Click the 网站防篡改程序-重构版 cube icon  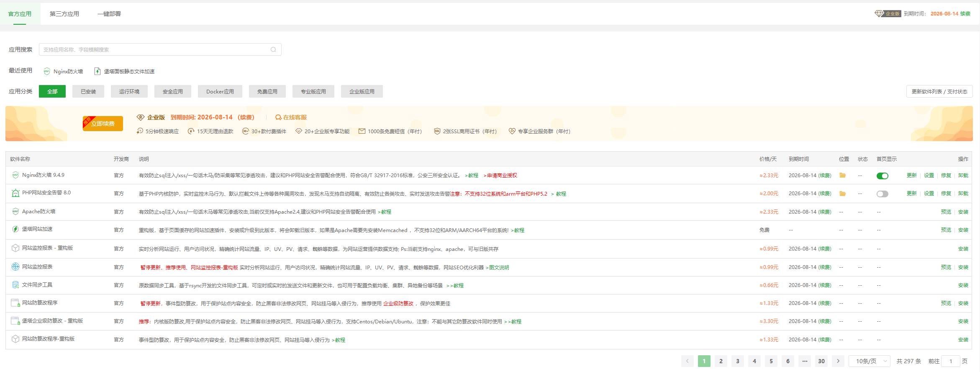[15, 339]
